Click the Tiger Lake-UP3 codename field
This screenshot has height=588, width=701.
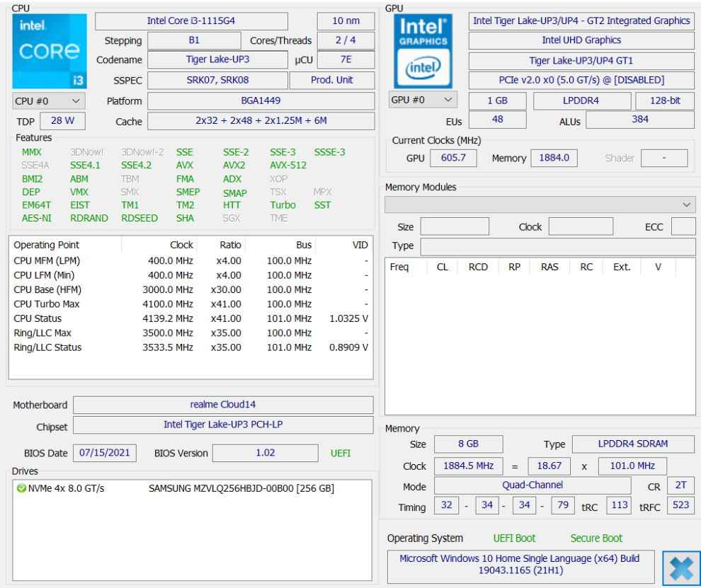(217, 59)
